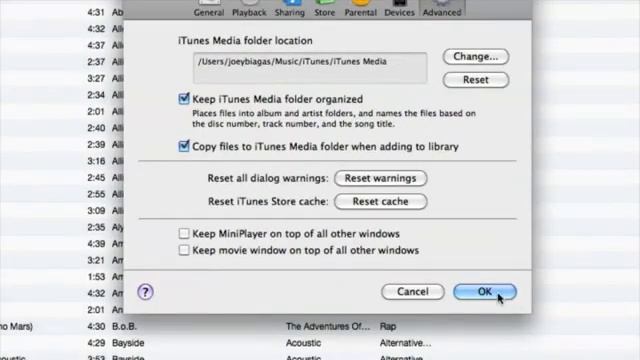
Task: Click Reset next to media folder path
Action: click(476, 80)
